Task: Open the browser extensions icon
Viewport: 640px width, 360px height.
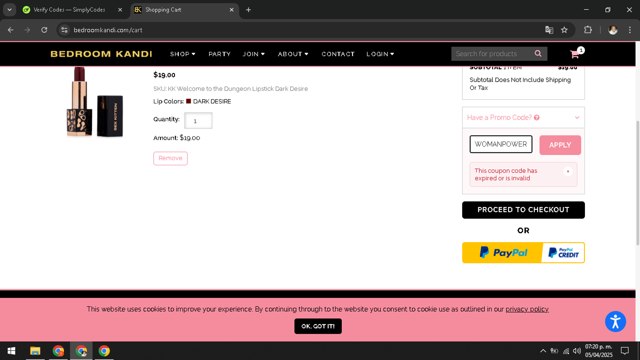Action: click(588, 30)
